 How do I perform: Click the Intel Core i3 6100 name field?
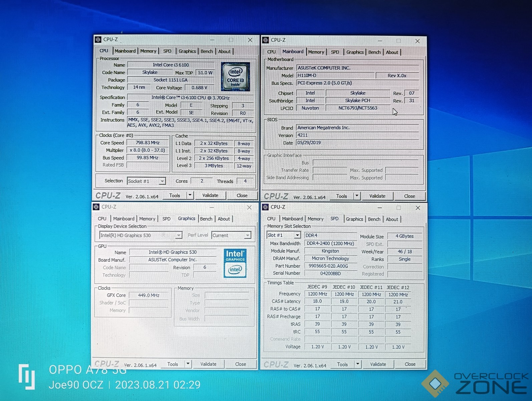171,65
